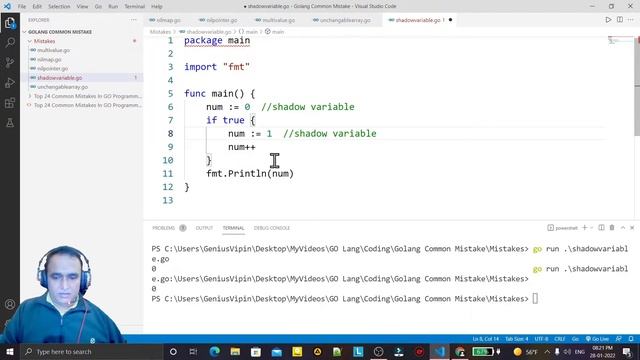Open the File menu
640x360 pixels.
click(x=22, y=7)
